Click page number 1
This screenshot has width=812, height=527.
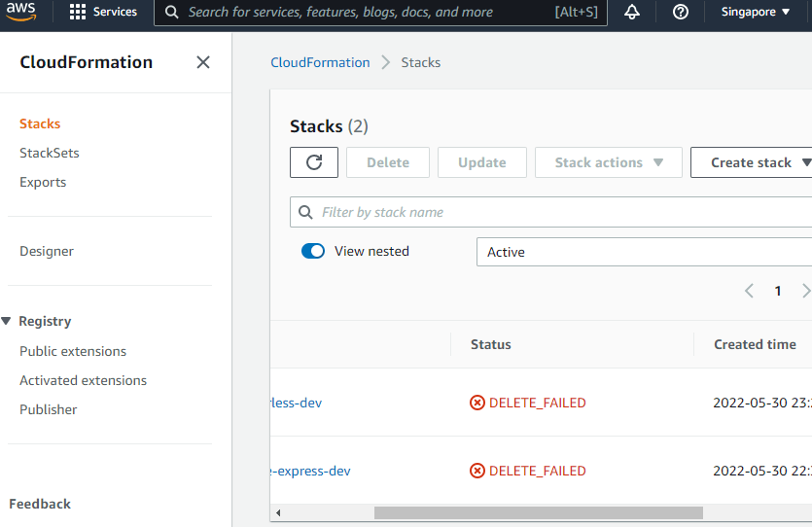778,291
